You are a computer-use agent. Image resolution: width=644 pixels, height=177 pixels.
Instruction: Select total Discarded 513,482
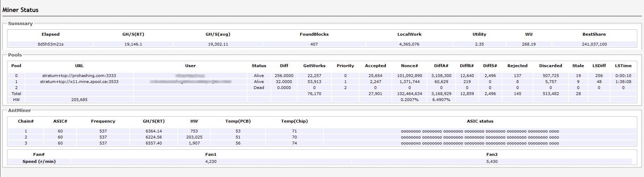(x=551, y=94)
